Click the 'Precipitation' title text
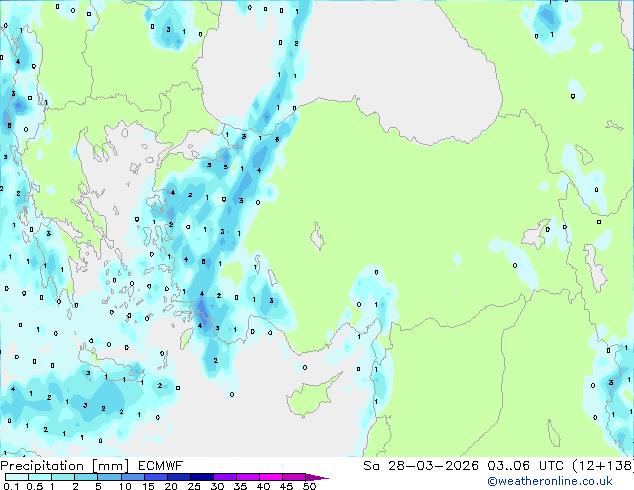Screen dimensions: 634x490 [x=42, y=466]
